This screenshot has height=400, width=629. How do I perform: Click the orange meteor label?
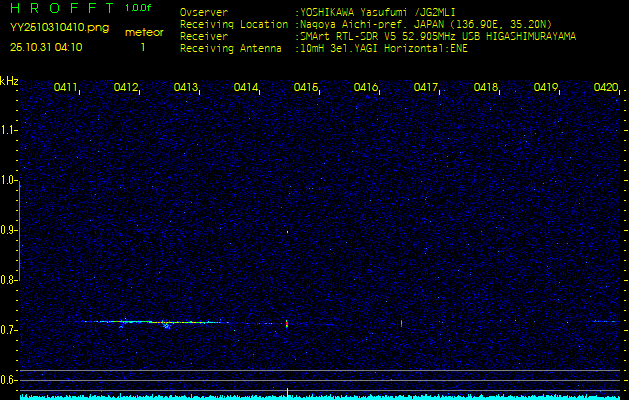[143, 32]
